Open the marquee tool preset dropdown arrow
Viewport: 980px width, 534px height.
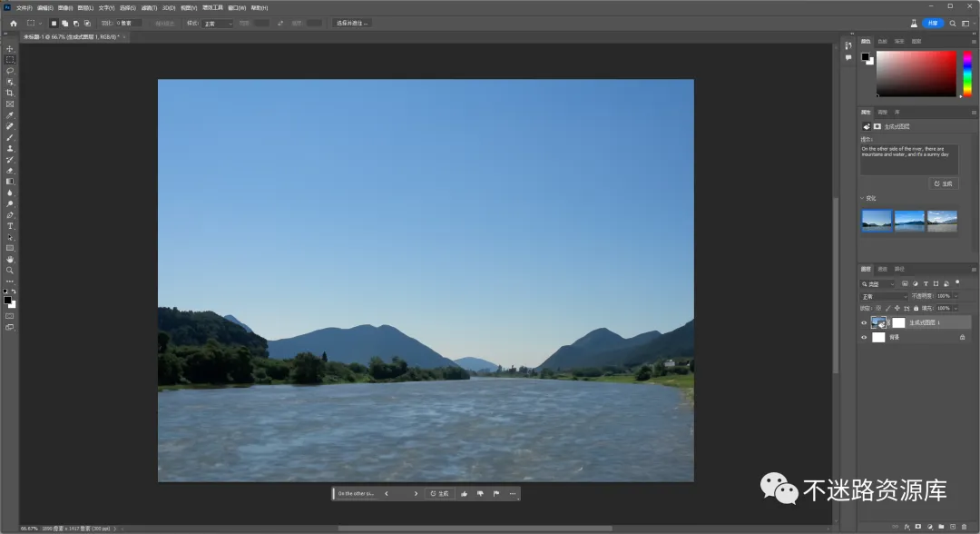41,23
